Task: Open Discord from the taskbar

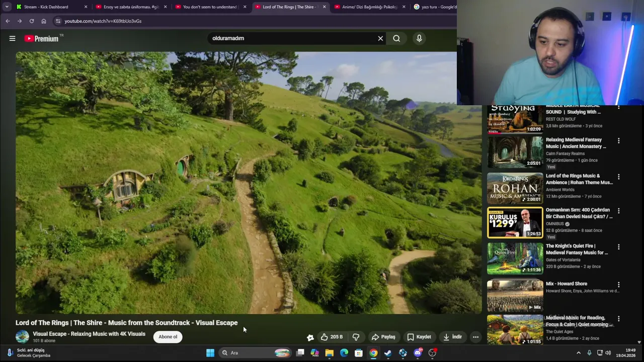Action: click(418, 353)
